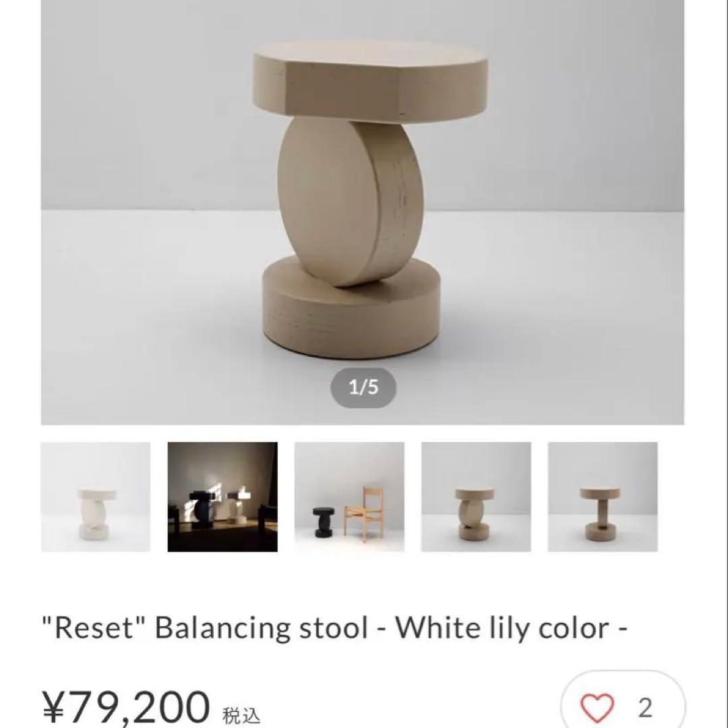Click "White lily color" text in title
The height and width of the screenshot is (728, 728).
pos(502,628)
